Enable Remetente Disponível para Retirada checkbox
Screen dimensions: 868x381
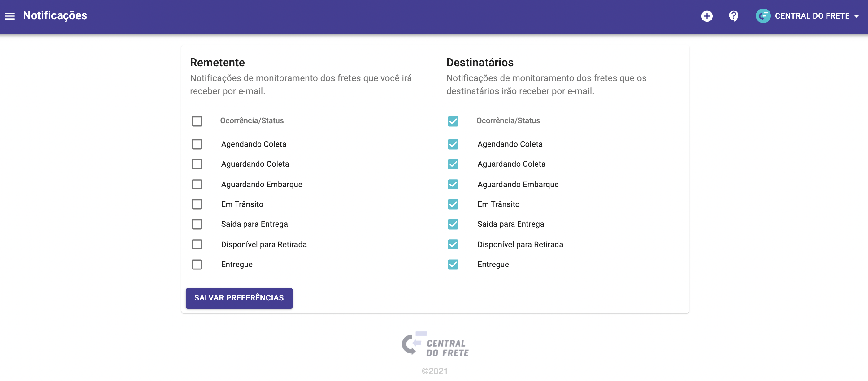[197, 244]
